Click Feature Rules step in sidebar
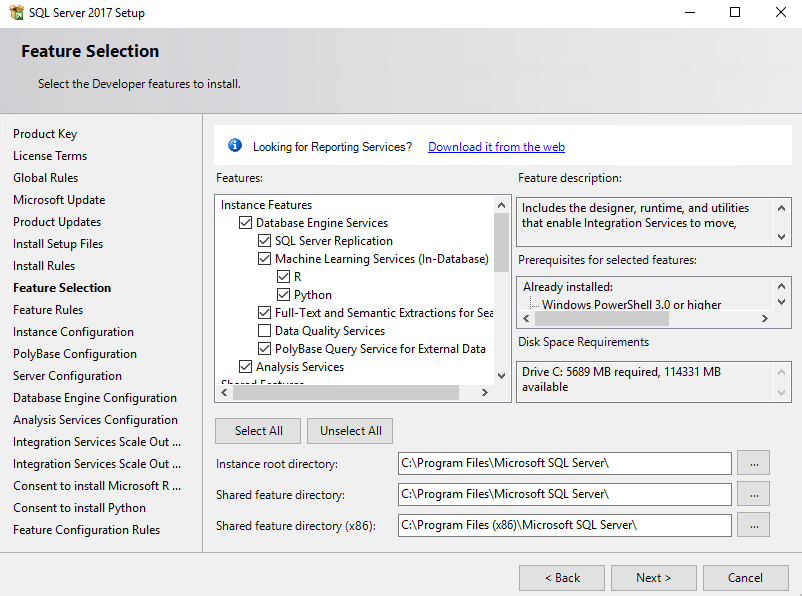The image size is (802, 596). click(x=48, y=310)
